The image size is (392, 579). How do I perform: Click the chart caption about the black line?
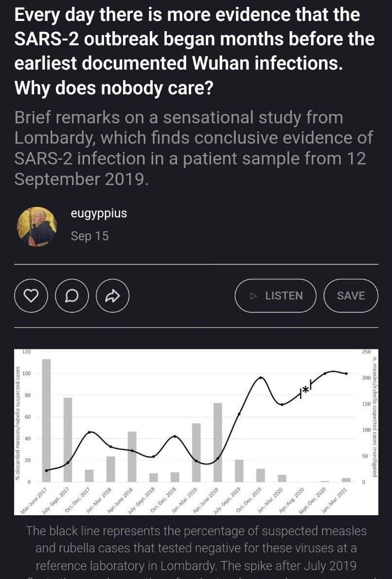pos(196,548)
